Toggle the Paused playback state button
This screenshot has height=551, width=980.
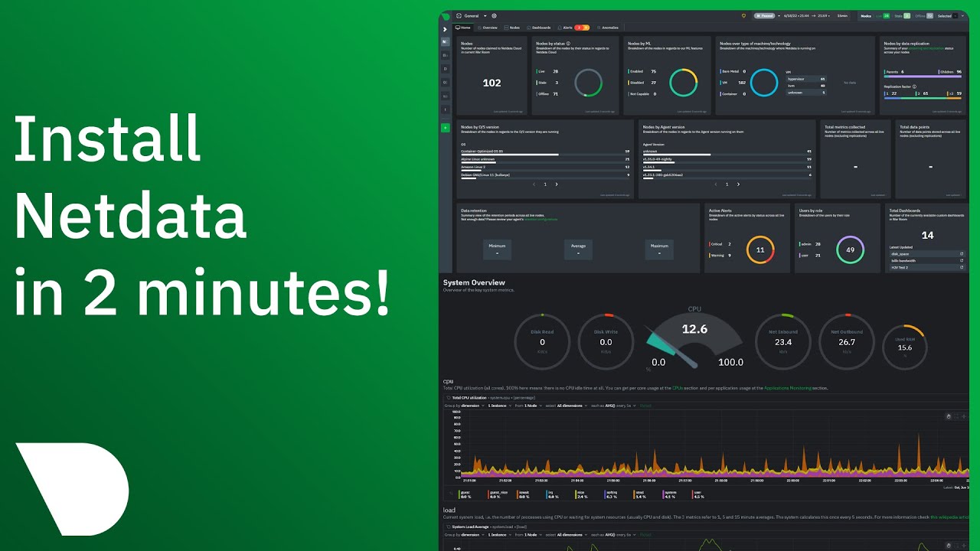[x=764, y=15]
